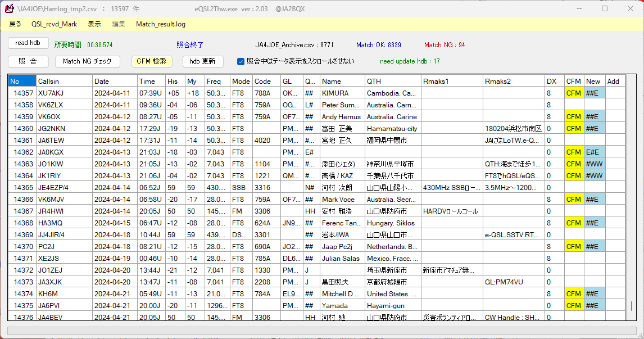The height and width of the screenshot is (339, 644).
Task: Click the read hdb button
Action: coord(28,43)
